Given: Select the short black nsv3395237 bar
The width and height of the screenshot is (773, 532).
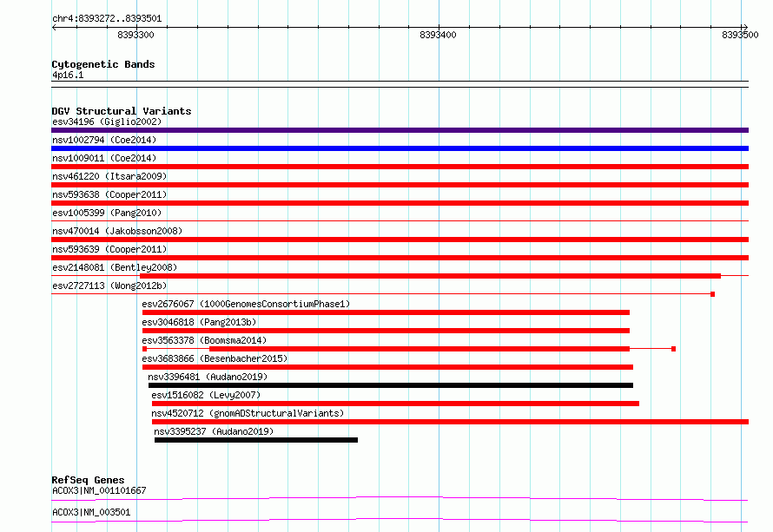Looking at the screenshot, I should click(256, 440).
